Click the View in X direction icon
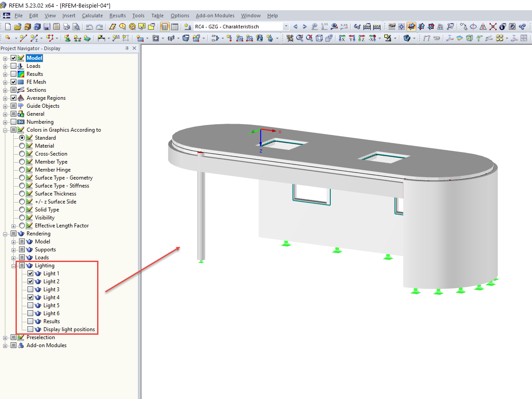 (x=342, y=38)
